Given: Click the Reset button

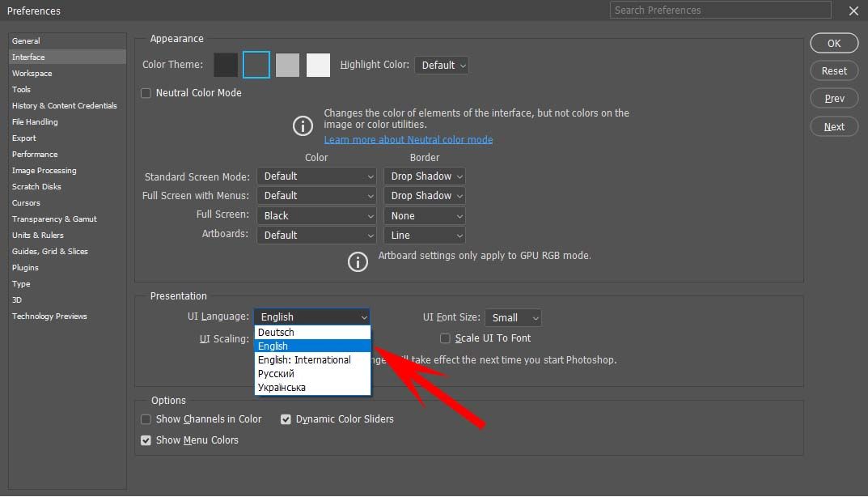Looking at the screenshot, I should tap(834, 71).
